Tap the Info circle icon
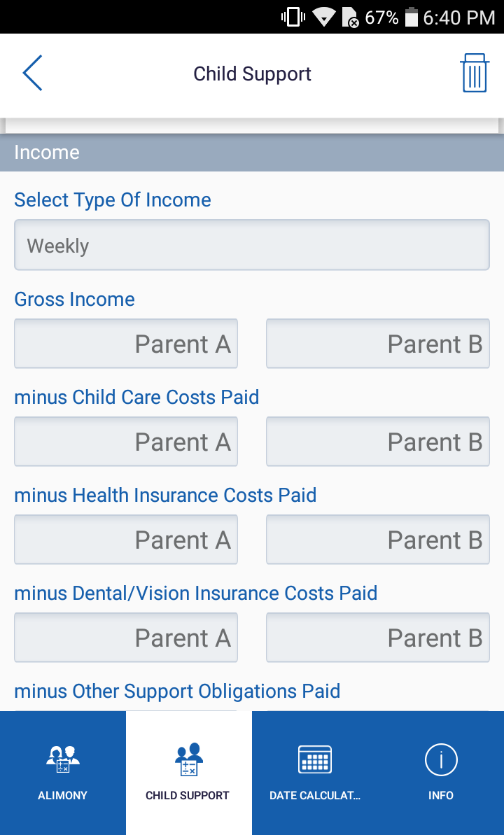The image size is (504, 835). pyautogui.click(x=441, y=759)
